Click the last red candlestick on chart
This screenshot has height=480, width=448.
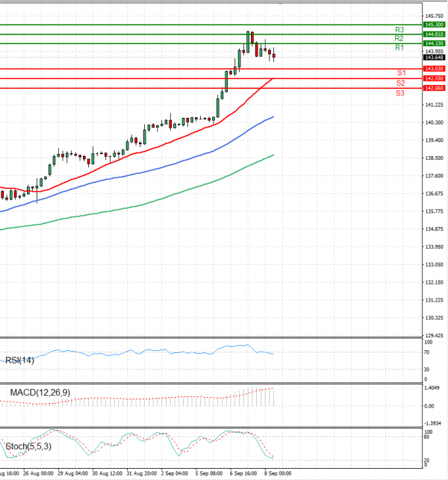274,55
